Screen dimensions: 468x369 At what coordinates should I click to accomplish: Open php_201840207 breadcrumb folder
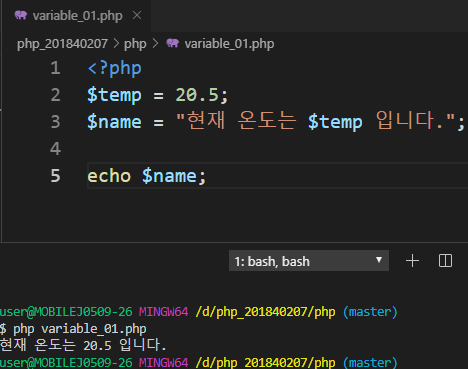click(x=62, y=44)
